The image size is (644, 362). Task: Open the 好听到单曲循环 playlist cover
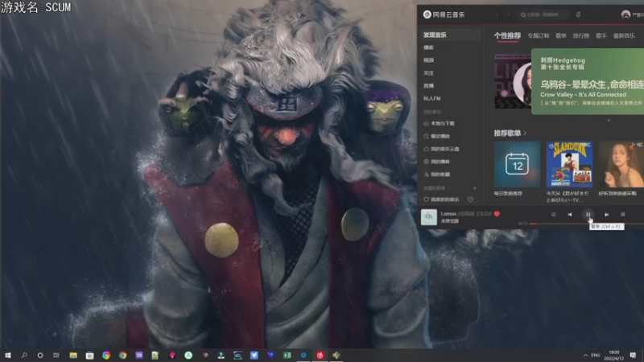[621, 164]
